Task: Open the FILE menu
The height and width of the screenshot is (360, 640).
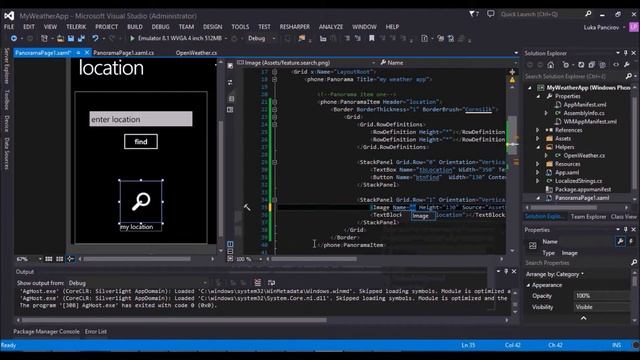Action: tap(9, 27)
